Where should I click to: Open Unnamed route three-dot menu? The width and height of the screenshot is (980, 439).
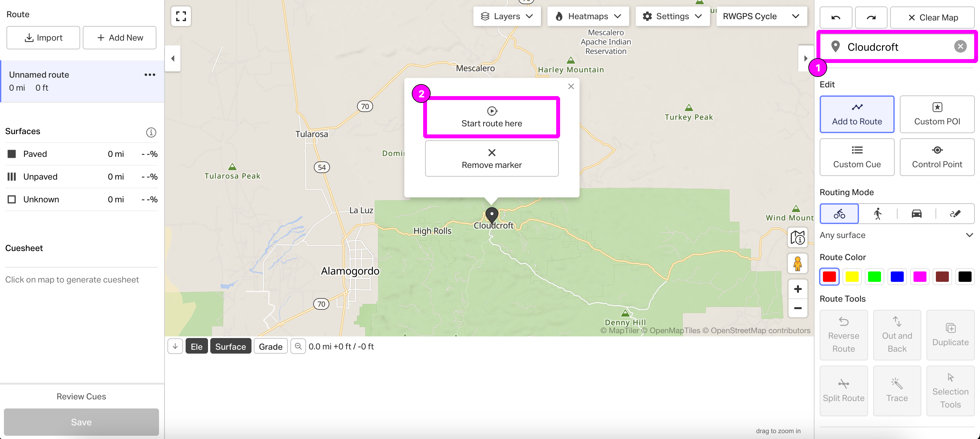click(150, 75)
